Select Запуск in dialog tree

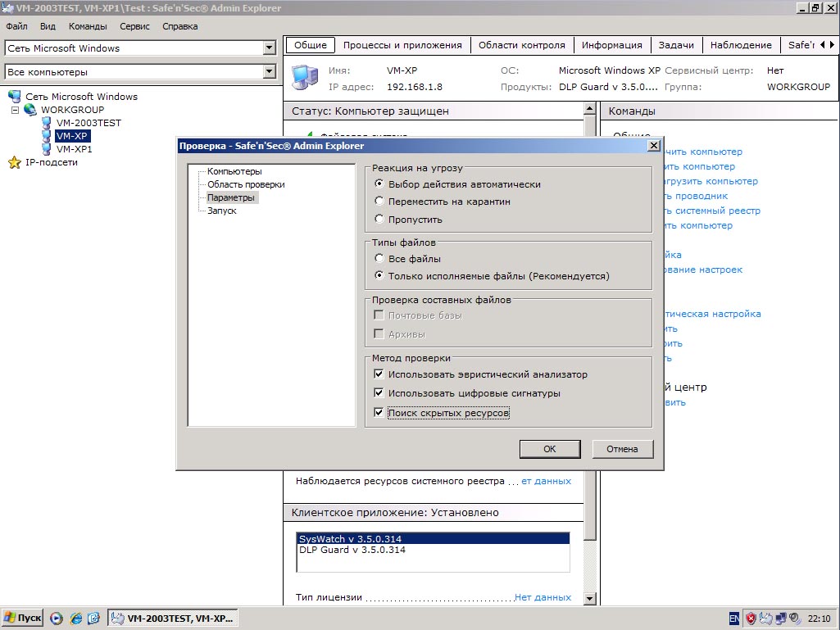[x=222, y=211]
